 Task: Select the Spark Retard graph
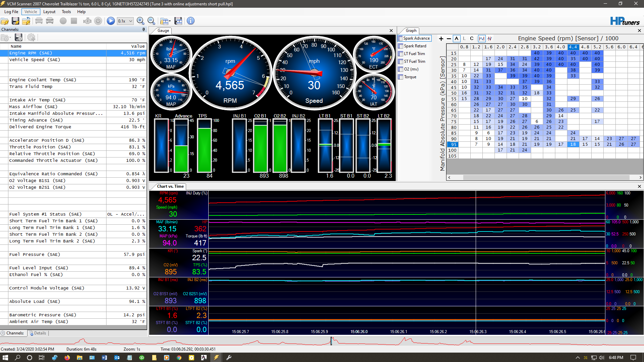(x=413, y=46)
